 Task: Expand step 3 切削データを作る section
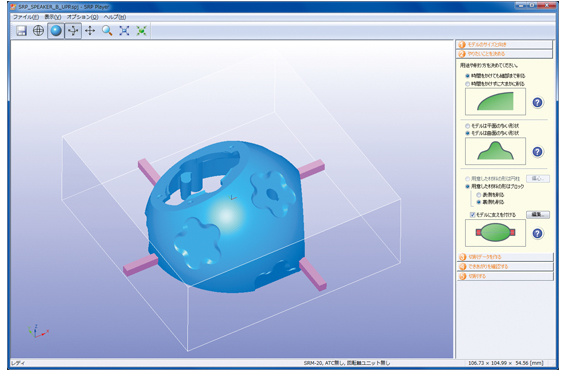505,257
